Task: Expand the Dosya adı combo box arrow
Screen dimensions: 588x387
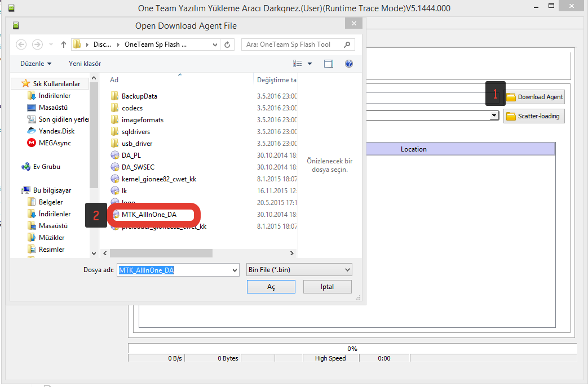Action: (235, 270)
